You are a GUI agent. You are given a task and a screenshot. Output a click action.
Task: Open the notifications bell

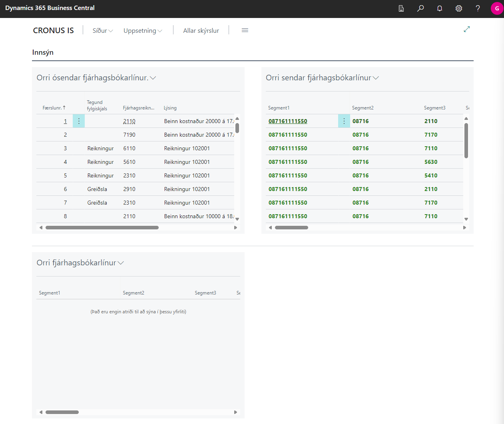click(439, 8)
